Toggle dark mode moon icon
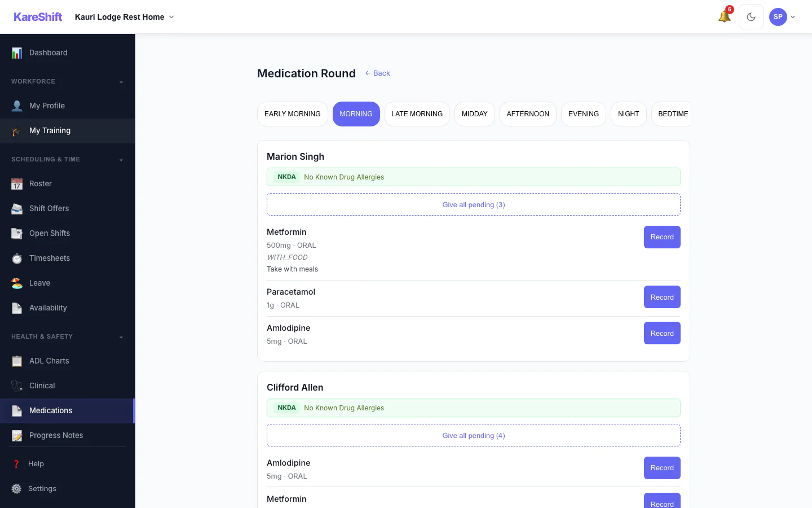 [x=751, y=17]
